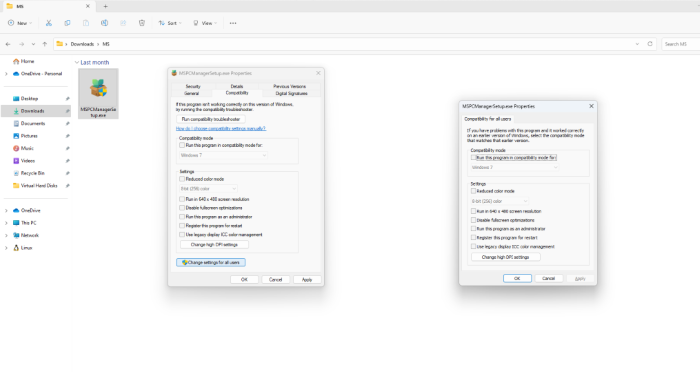Refresh the MS folder view
Viewport: 700px width, 372px height.
[x=650, y=44]
